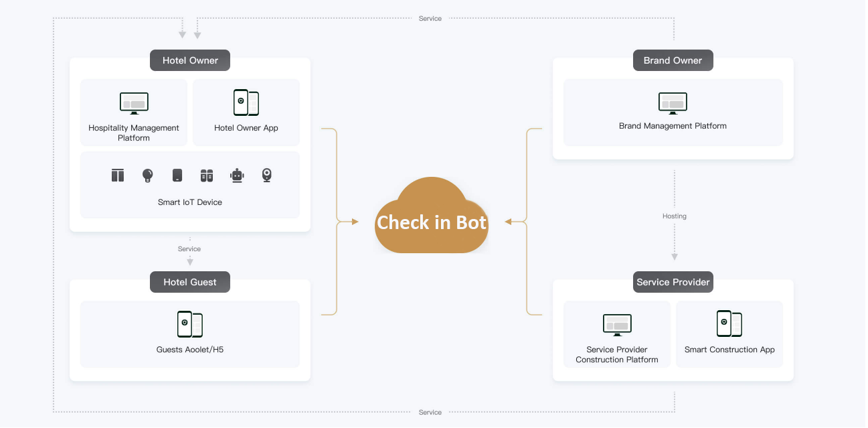Viewport: 868px width, 428px height.
Task: Click the Smart Construction App phone icon
Action: click(x=729, y=323)
